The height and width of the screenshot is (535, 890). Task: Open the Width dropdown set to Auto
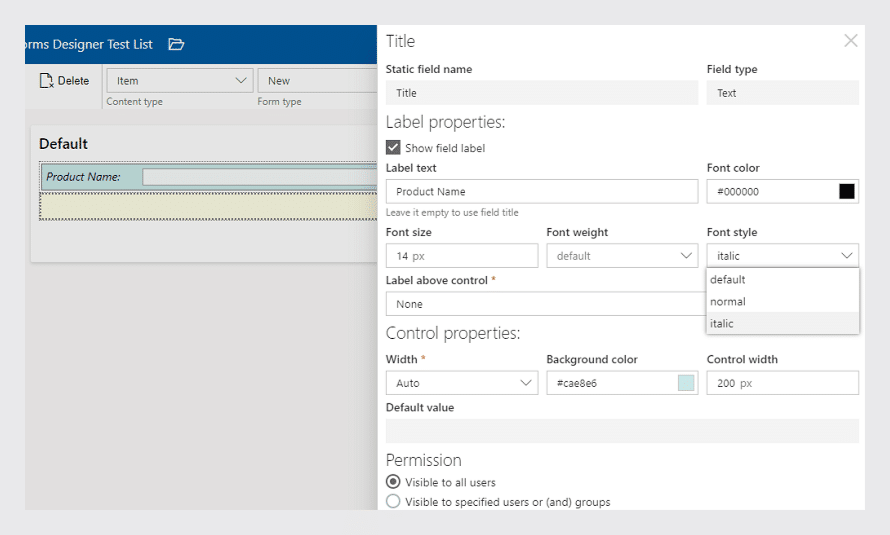pos(461,383)
